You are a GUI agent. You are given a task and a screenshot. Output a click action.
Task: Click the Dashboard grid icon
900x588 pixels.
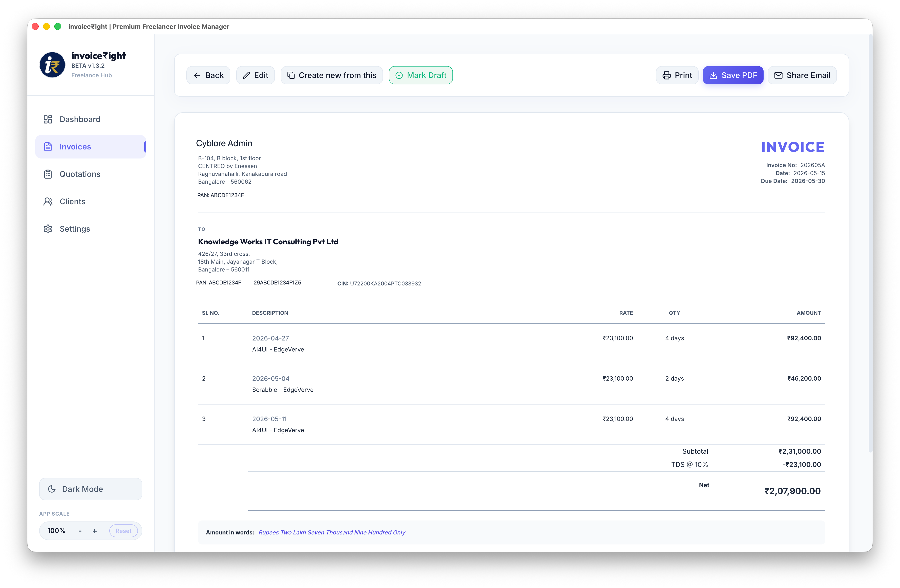pyautogui.click(x=48, y=120)
